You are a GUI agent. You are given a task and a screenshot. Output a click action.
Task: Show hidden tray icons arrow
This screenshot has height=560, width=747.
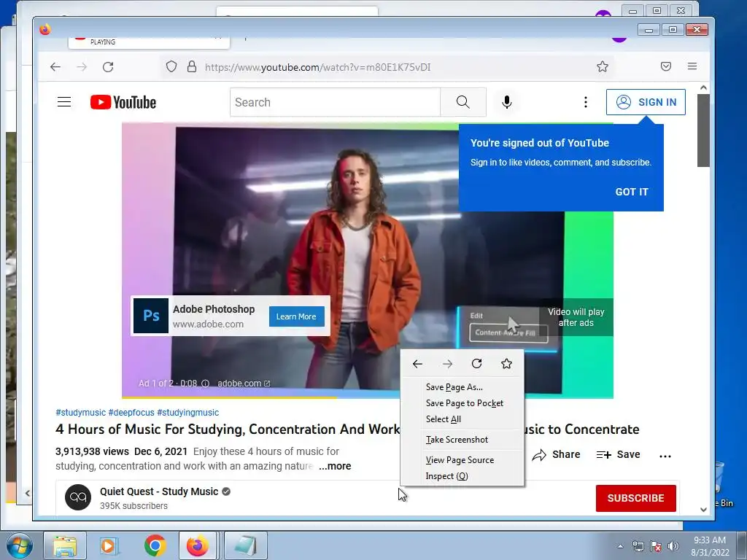coord(620,546)
